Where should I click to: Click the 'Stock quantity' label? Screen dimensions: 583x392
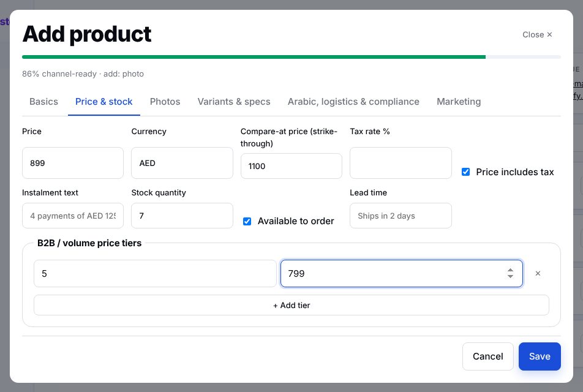click(x=159, y=193)
